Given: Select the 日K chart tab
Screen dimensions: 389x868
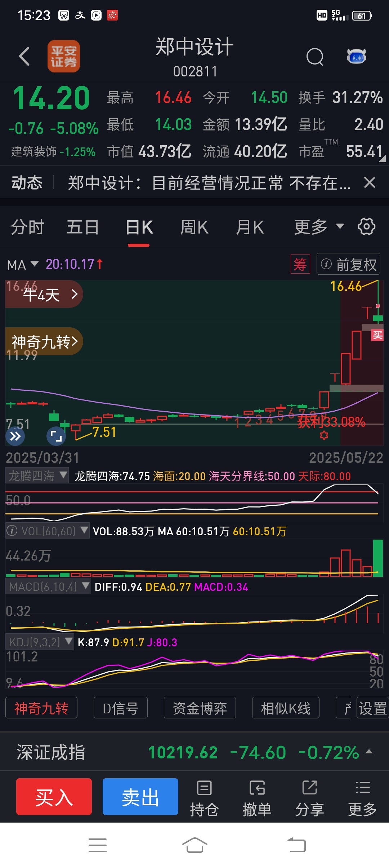Looking at the screenshot, I should [139, 227].
